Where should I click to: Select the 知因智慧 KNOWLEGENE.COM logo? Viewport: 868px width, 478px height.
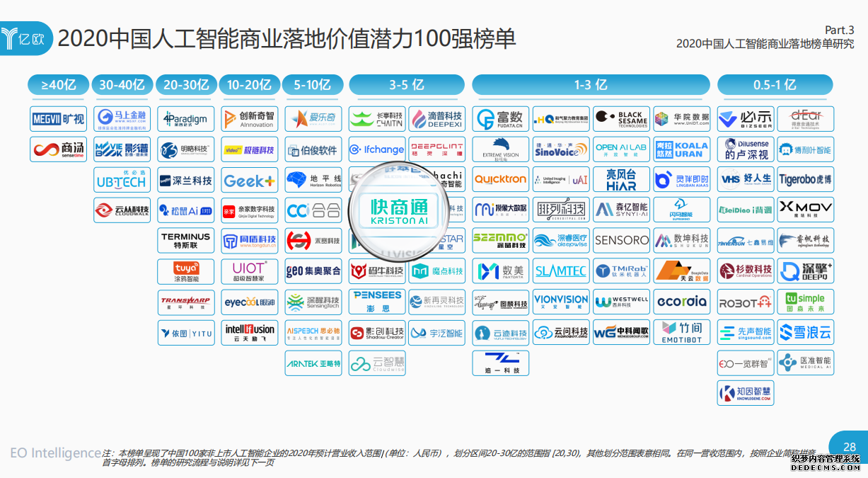coord(746,393)
